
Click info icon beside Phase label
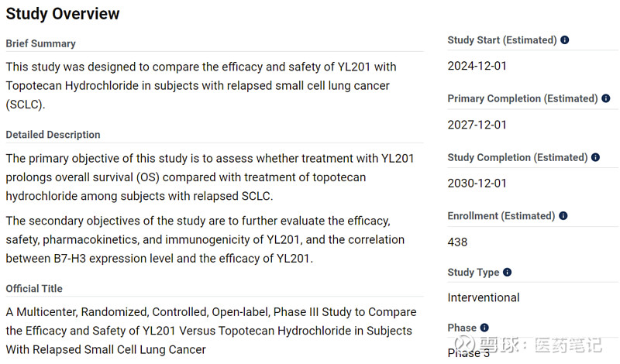(x=484, y=328)
